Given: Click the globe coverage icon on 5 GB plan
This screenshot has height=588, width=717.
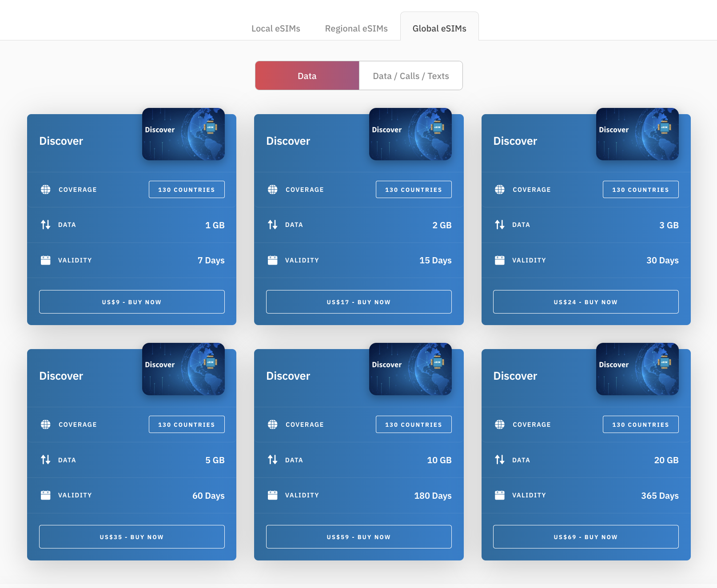Looking at the screenshot, I should [x=46, y=425].
